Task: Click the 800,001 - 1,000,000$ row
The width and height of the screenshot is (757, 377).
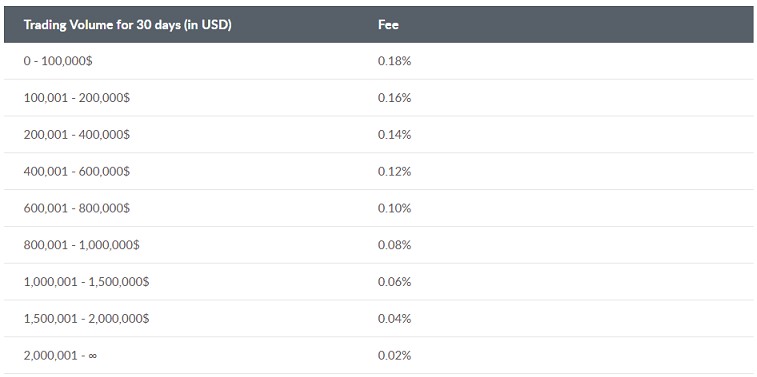Action: point(378,245)
